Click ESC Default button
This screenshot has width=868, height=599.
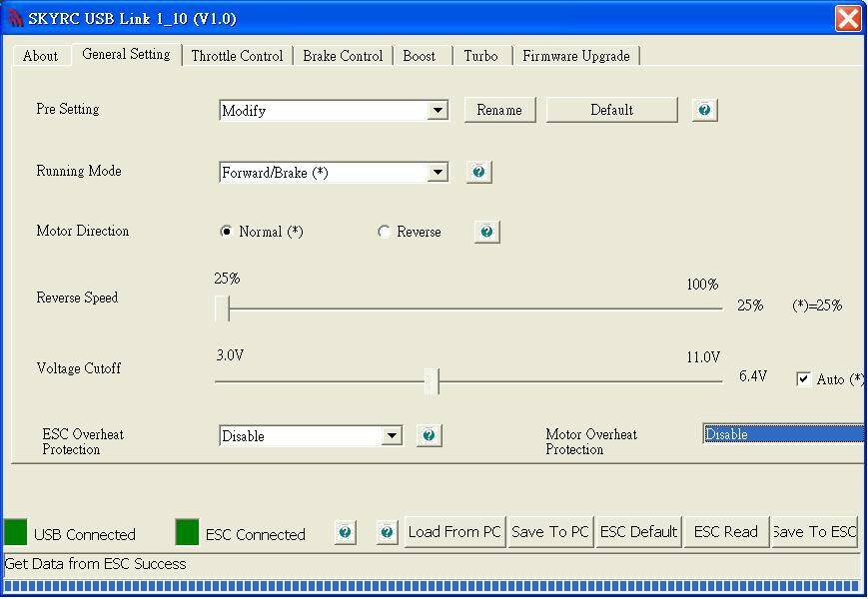(638, 531)
